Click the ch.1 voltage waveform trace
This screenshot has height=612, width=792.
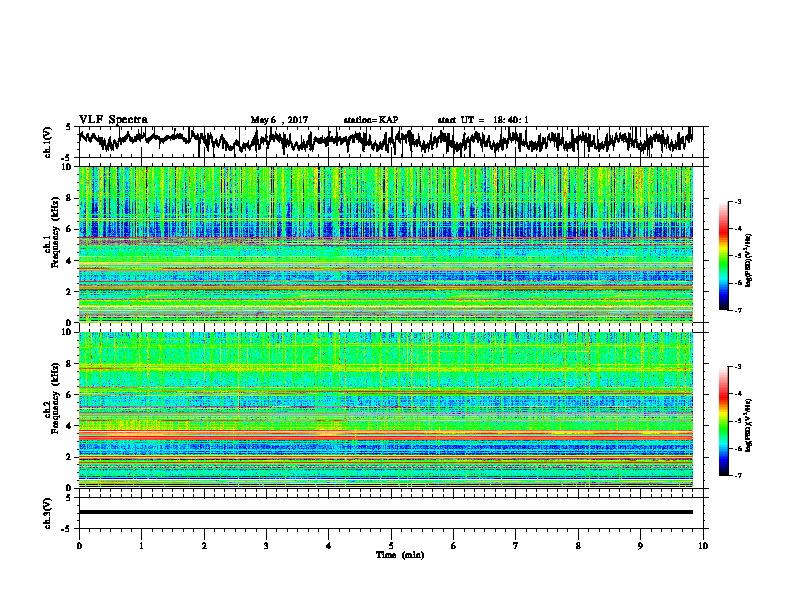pos(385,141)
